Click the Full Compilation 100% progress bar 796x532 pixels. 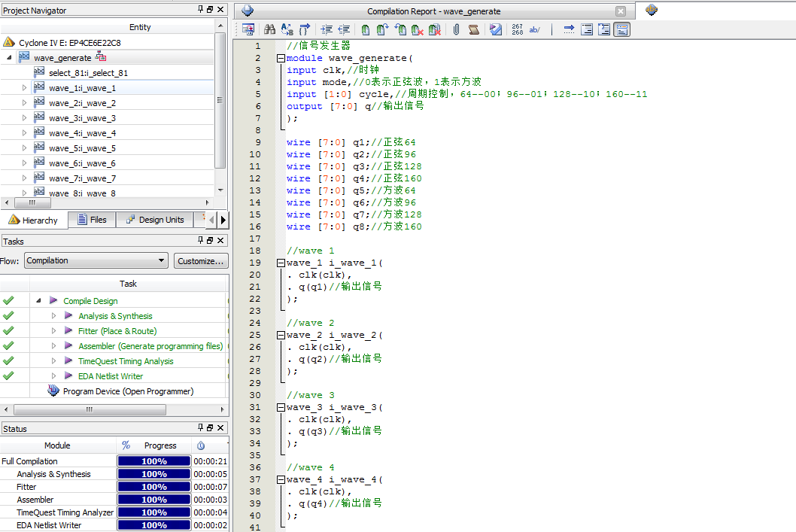(x=153, y=461)
